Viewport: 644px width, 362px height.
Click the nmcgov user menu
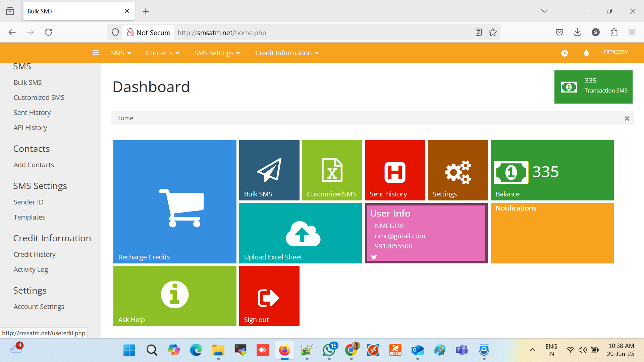(x=615, y=52)
